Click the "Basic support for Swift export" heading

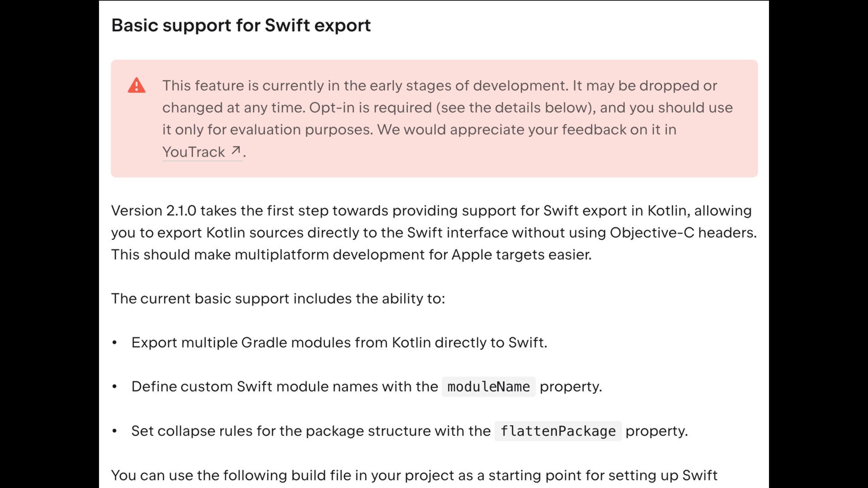[x=241, y=25]
